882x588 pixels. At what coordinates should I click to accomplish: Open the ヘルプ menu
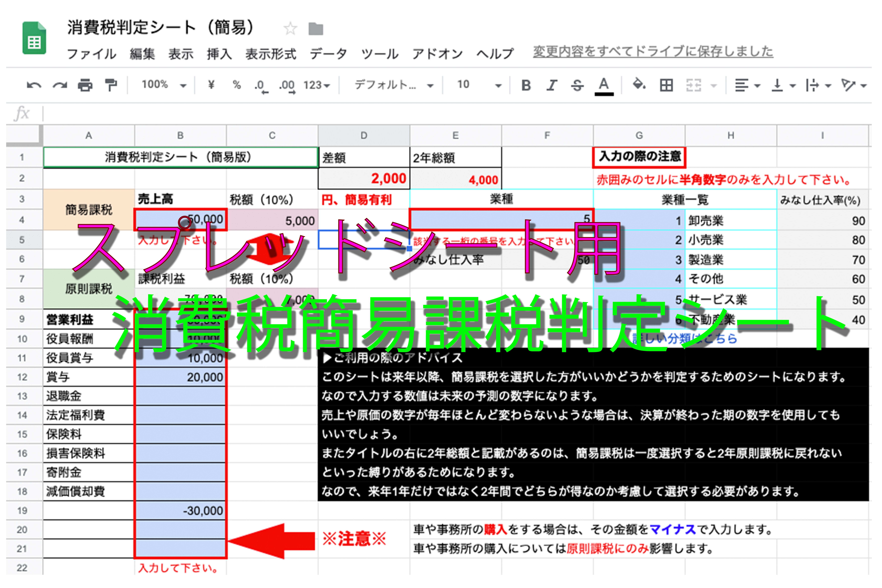495,54
